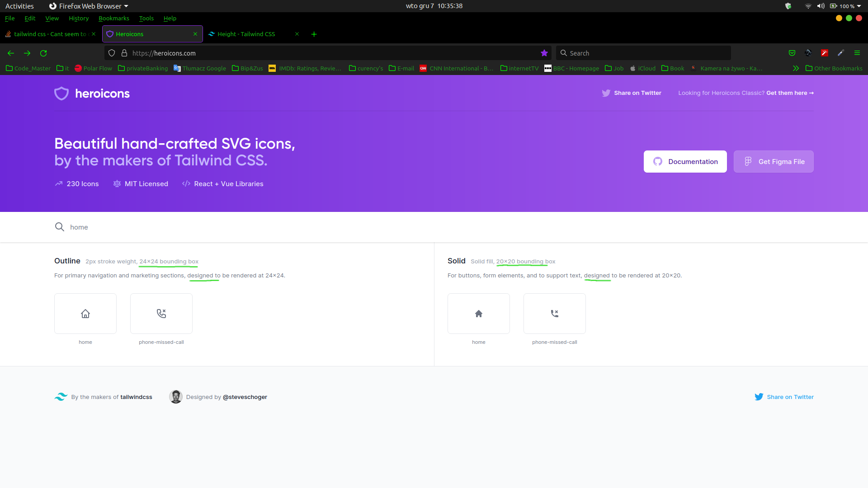Click the heroicons shield logo
868x488 pixels.
[x=61, y=94]
